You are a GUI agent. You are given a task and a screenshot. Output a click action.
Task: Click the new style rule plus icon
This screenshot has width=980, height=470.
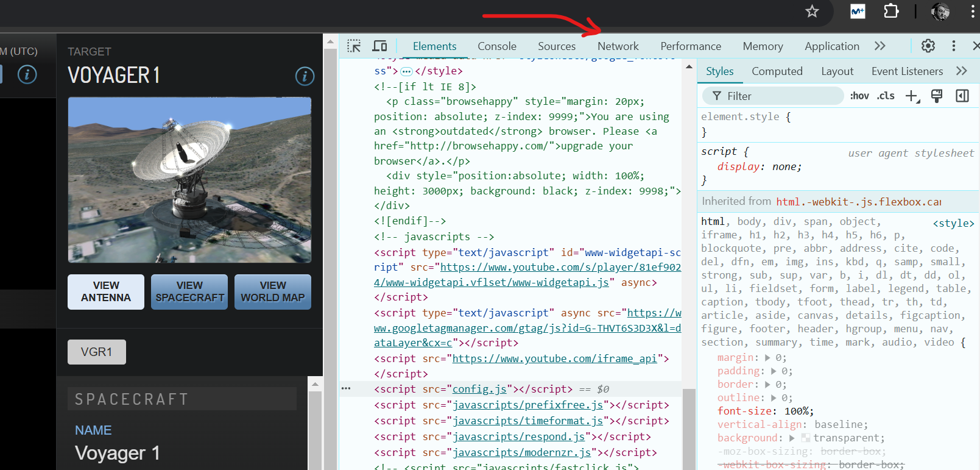pos(911,96)
